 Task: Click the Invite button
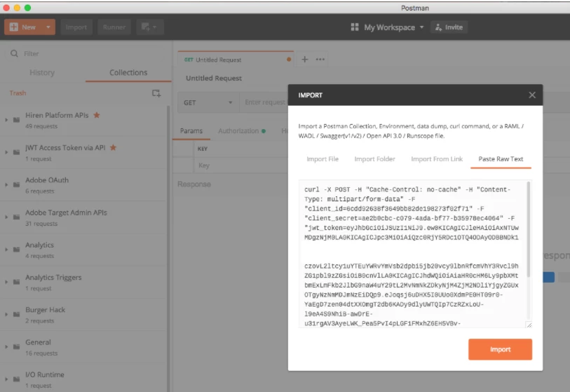pyautogui.click(x=449, y=27)
